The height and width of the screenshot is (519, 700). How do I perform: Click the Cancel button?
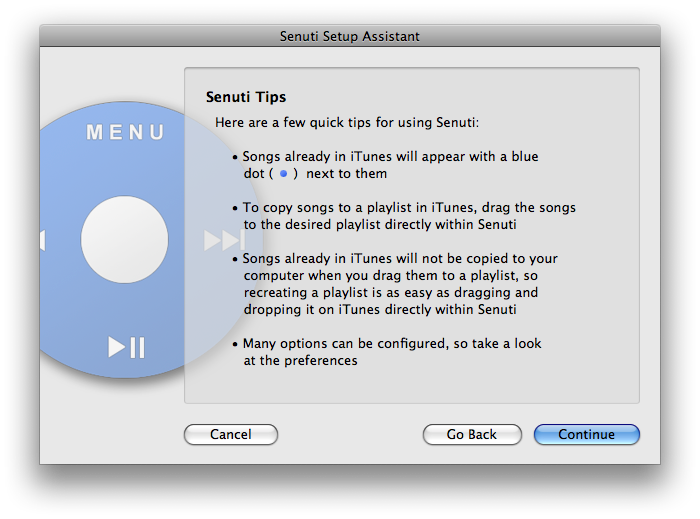(x=230, y=434)
